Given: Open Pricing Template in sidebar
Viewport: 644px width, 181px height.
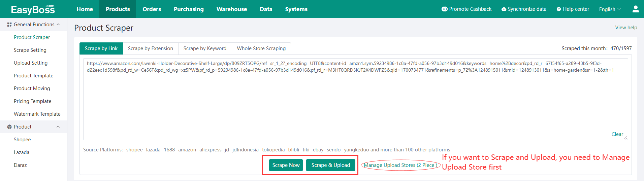Looking at the screenshot, I should click(x=32, y=101).
